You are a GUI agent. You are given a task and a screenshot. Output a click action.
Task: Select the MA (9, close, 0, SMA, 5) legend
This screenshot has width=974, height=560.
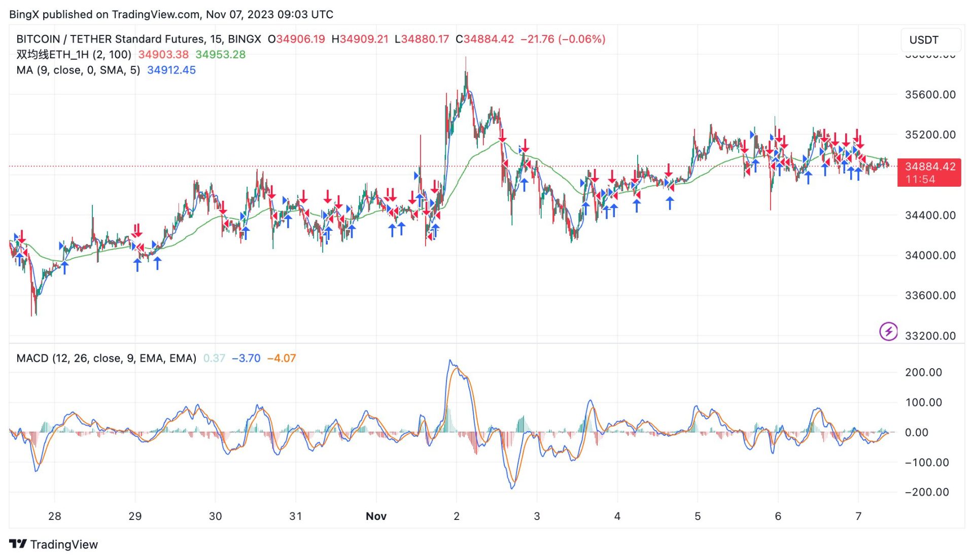[x=78, y=70]
